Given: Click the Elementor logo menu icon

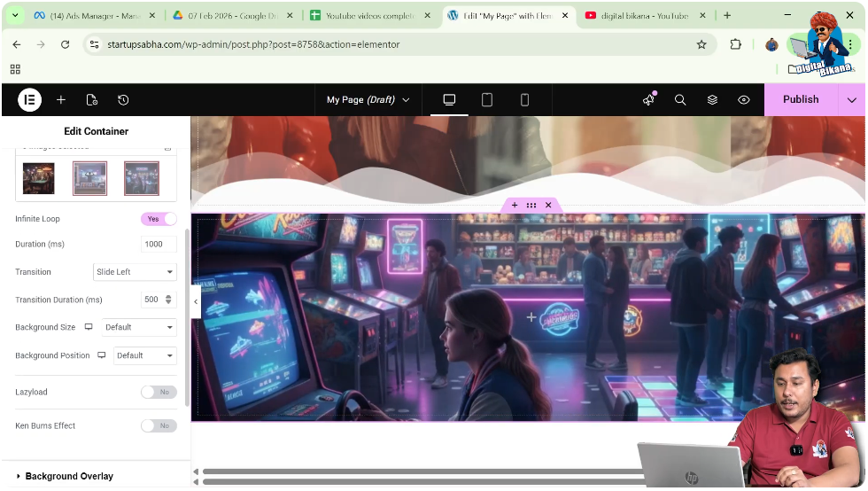Looking at the screenshot, I should 29,100.
